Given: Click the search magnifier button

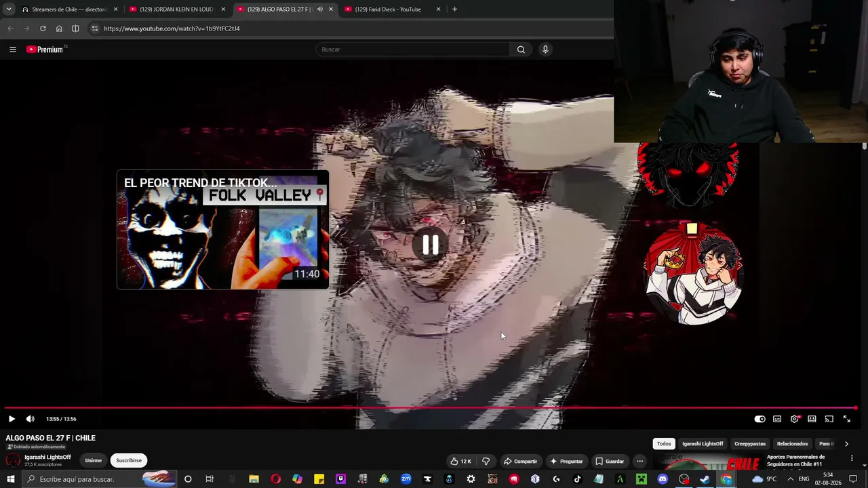Looking at the screenshot, I should [521, 49].
